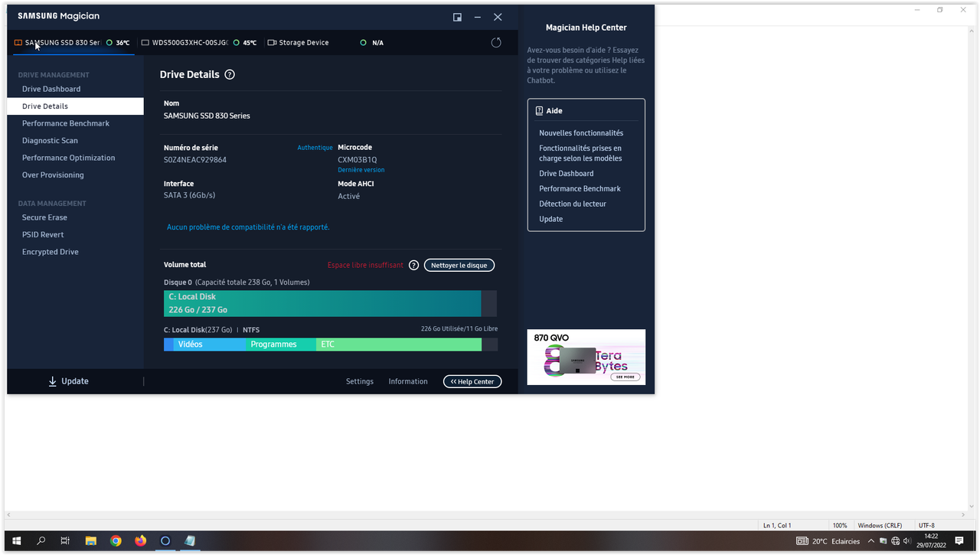Open the Windows Start menu
980x555 pixels.
(x=16, y=541)
